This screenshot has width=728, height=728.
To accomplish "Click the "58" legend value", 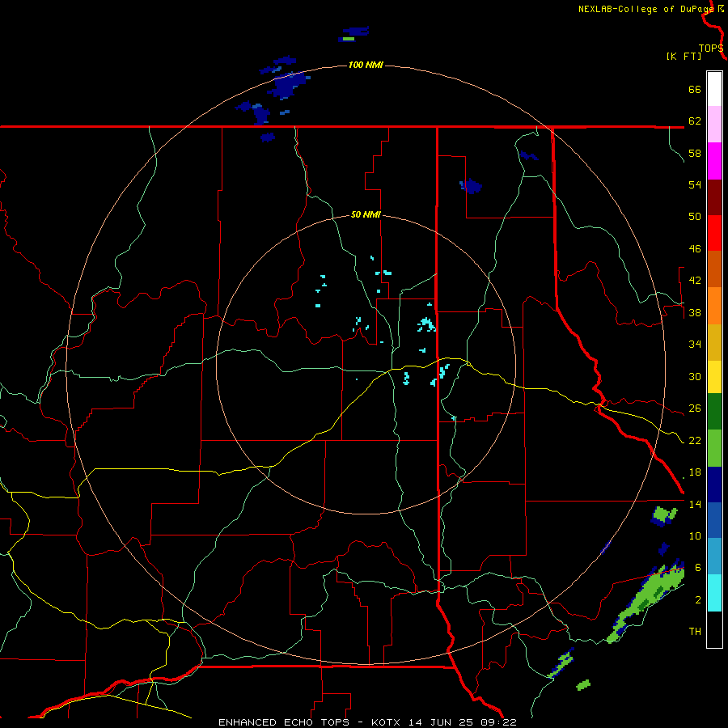I will tap(695, 153).
